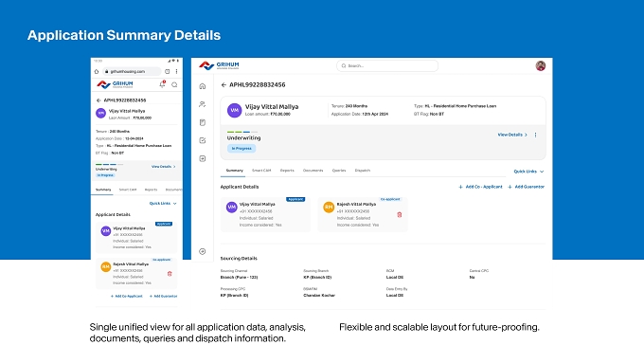Switch to mobile Reports tab

click(152, 190)
